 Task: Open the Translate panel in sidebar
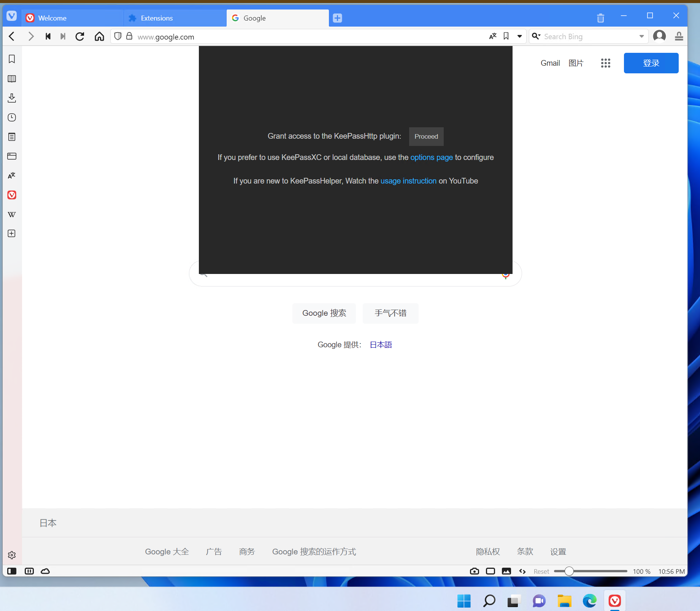coord(12,176)
